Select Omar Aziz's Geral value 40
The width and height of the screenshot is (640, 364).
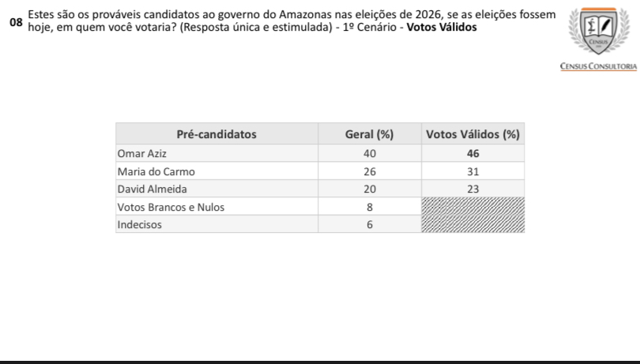tap(369, 154)
